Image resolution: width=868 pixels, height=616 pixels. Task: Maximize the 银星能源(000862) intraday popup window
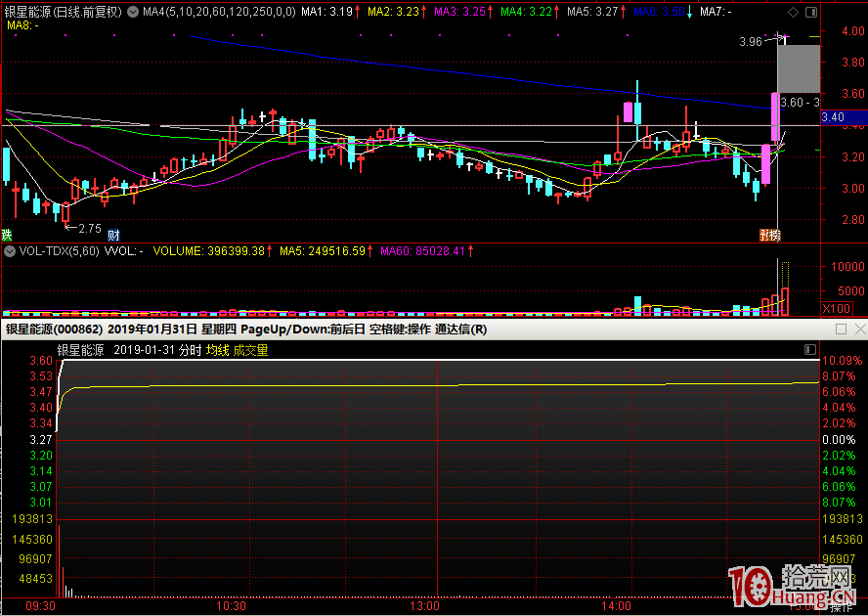pos(842,330)
